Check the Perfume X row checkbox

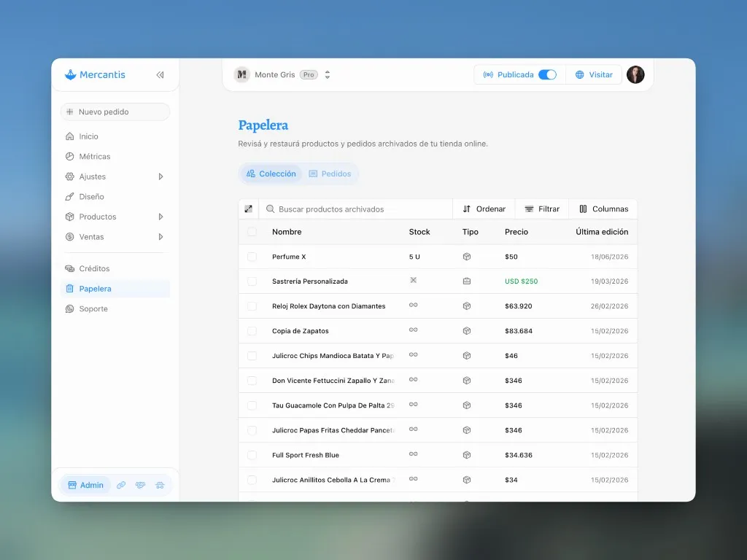tap(252, 257)
